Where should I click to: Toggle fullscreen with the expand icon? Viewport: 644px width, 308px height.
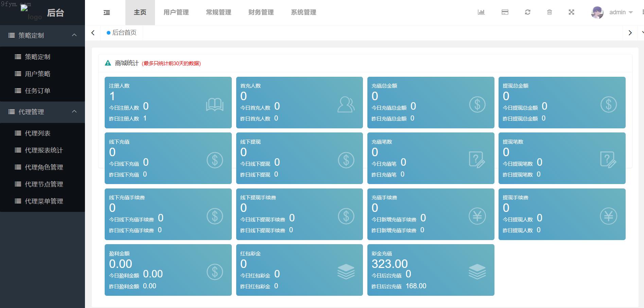click(x=571, y=12)
